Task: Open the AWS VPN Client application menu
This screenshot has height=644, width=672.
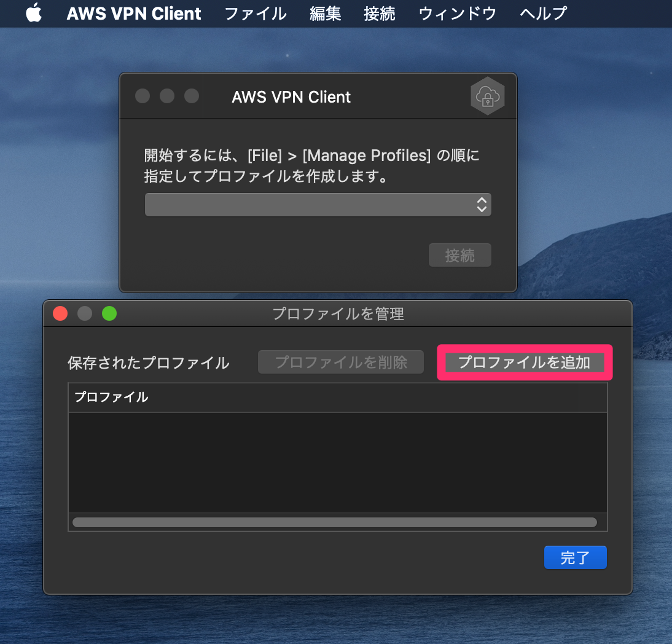Action: [134, 14]
